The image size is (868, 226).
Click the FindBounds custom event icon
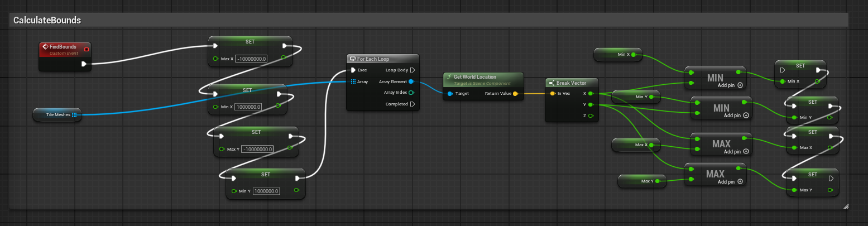46,47
